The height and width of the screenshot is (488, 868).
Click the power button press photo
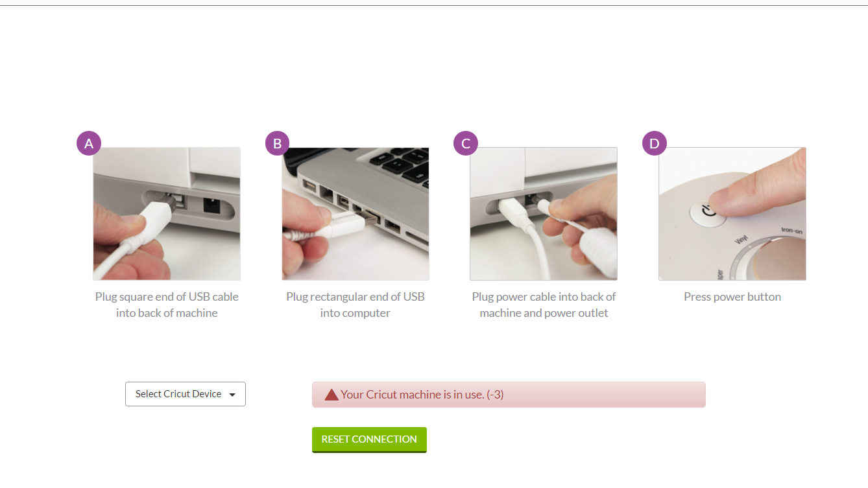pyautogui.click(x=732, y=214)
